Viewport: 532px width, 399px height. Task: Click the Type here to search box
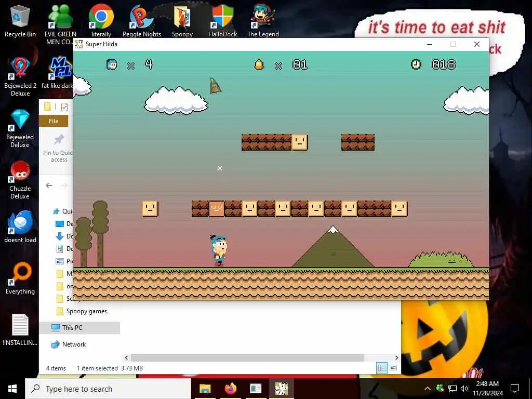(108, 389)
